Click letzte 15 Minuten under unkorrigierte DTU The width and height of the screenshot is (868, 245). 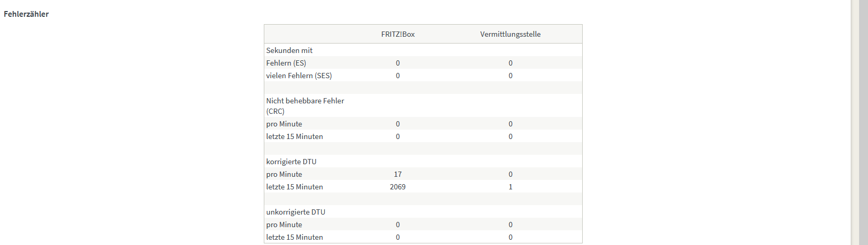point(294,237)
